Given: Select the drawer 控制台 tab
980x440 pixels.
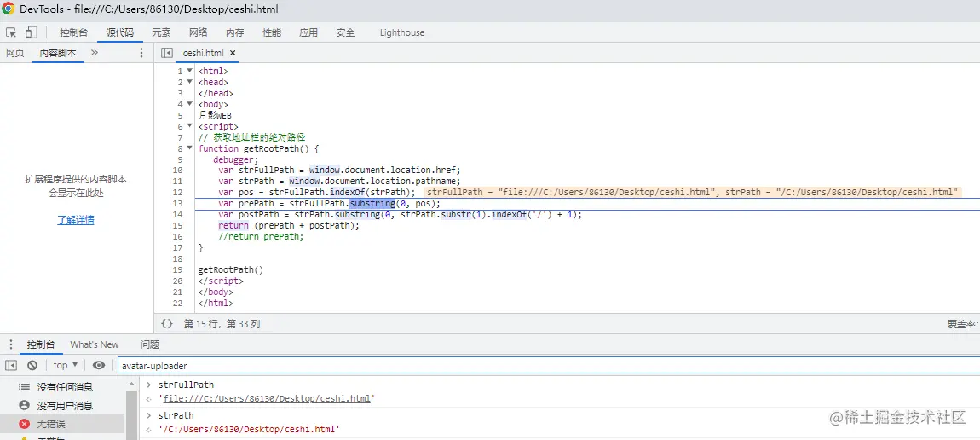Looking at the screenshot, I should (41, 344).
